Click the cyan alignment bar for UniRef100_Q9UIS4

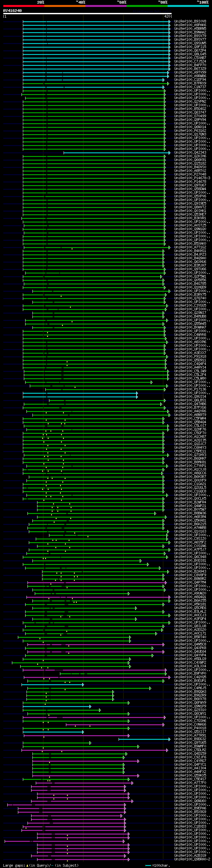[x=80, y=397]
